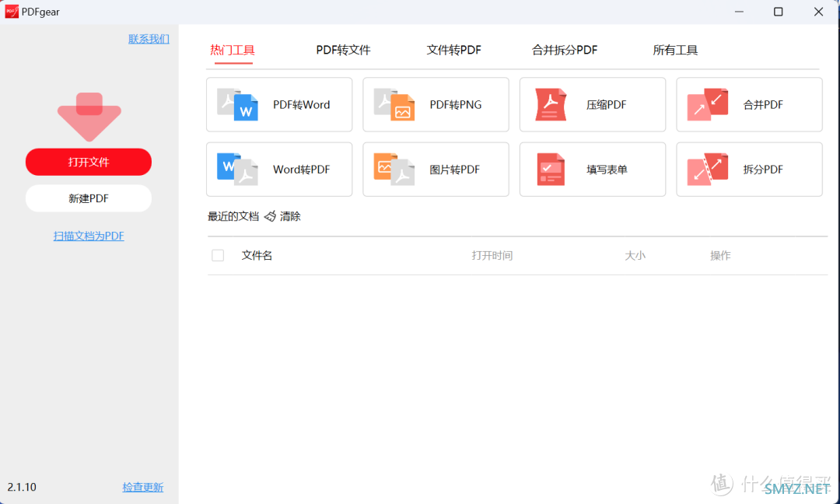Click the 最近的文档 label

click(x=233, y=216)
